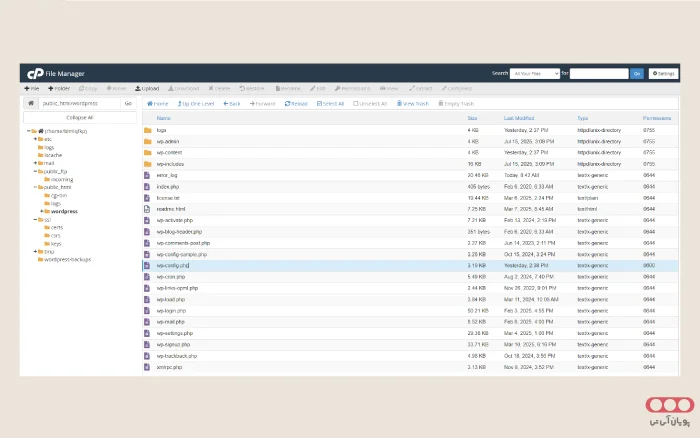Sort by the Size column header

472,118
